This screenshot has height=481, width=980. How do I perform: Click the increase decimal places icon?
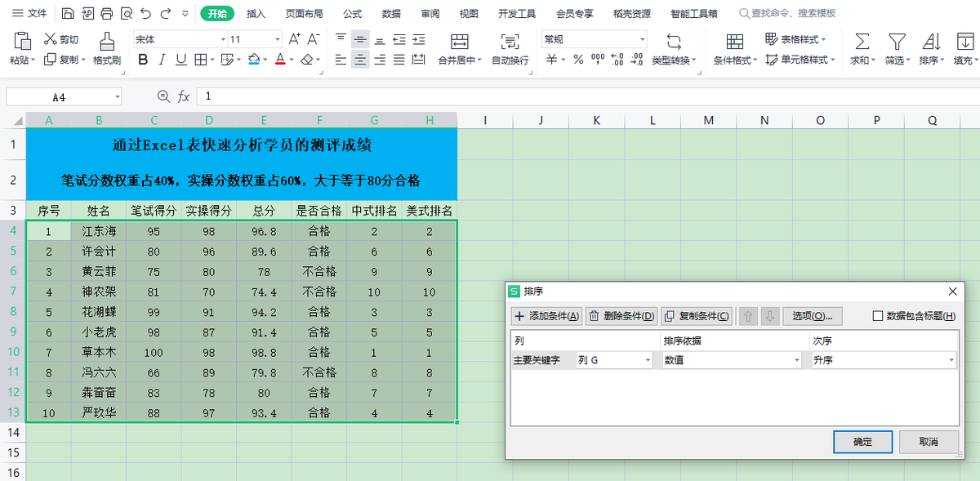tap(617, 60)
